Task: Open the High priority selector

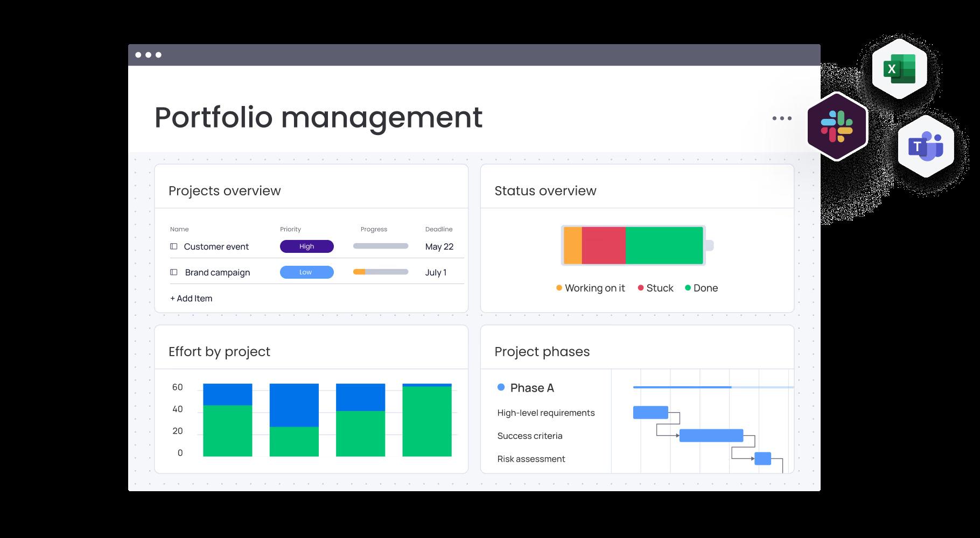Action: pyautogui.click(x=306, y=246)
